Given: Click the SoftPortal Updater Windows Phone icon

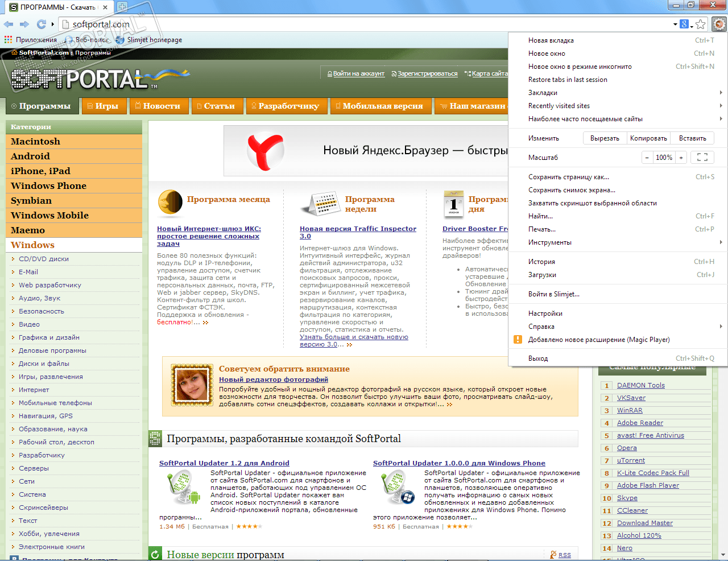Looking at the screenshot, I should tap(398, 488).
